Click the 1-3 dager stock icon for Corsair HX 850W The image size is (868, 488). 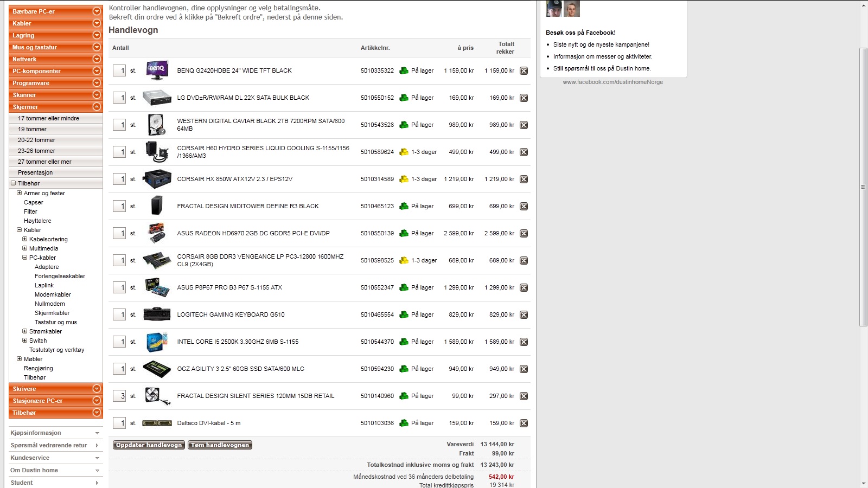pos(404,179)
